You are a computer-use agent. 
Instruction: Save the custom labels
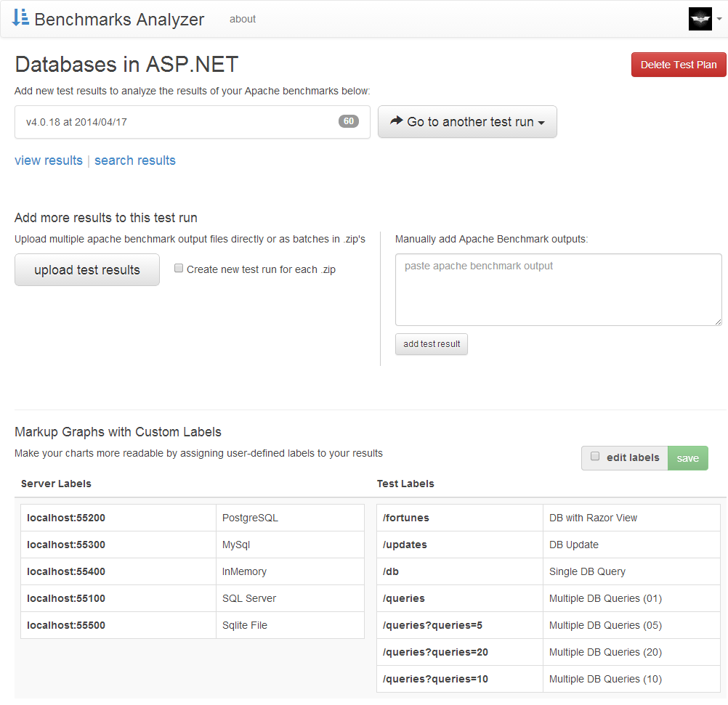(687, 457)
